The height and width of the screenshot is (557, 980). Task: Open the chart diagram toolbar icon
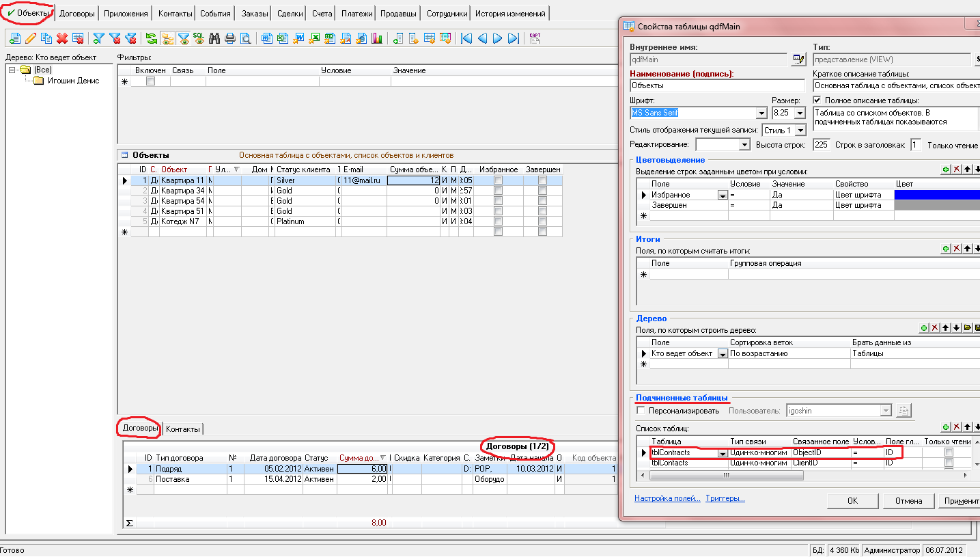(377, 38)
